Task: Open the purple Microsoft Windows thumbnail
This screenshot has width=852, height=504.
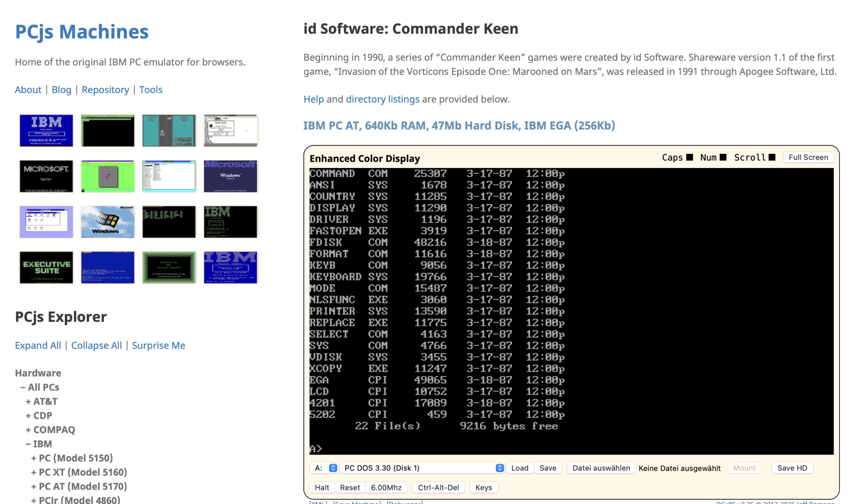Action: [x=230, y=176]
